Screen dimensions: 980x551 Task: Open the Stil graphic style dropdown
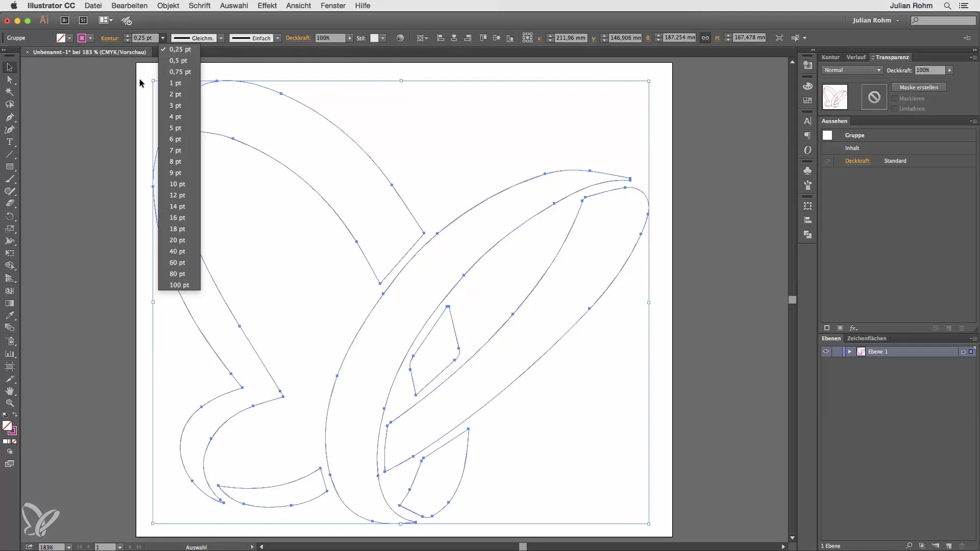(x=383, y=38)
